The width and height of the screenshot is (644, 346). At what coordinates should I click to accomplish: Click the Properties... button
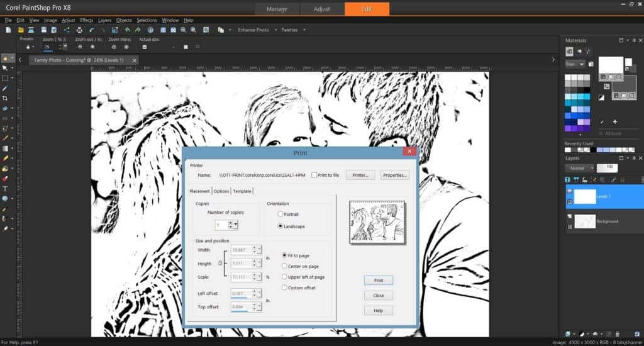(x=395, y=175)
